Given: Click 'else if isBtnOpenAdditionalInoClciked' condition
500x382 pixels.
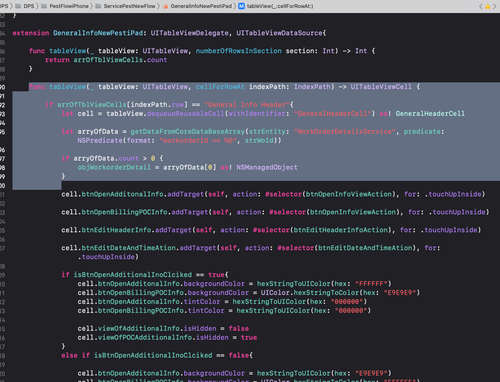Looking at the screenshot, I should [x=137, y=356].
